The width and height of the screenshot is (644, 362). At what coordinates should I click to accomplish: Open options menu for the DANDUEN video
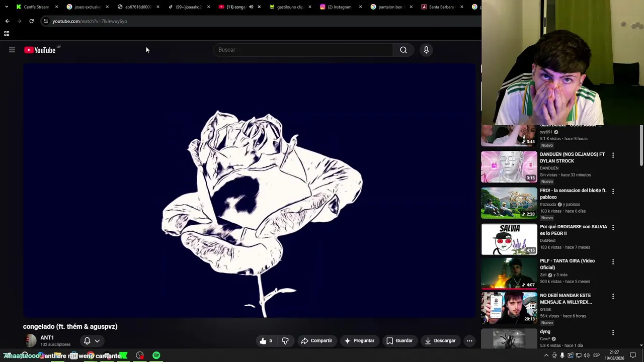pyautogui.click(x=613, y=155)
